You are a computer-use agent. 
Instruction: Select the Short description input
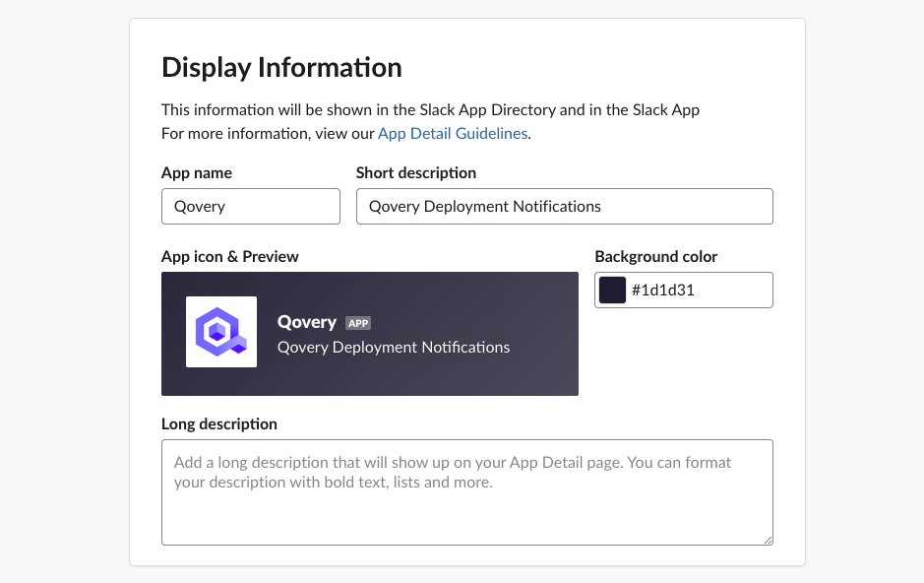click(x=564, y=206)
